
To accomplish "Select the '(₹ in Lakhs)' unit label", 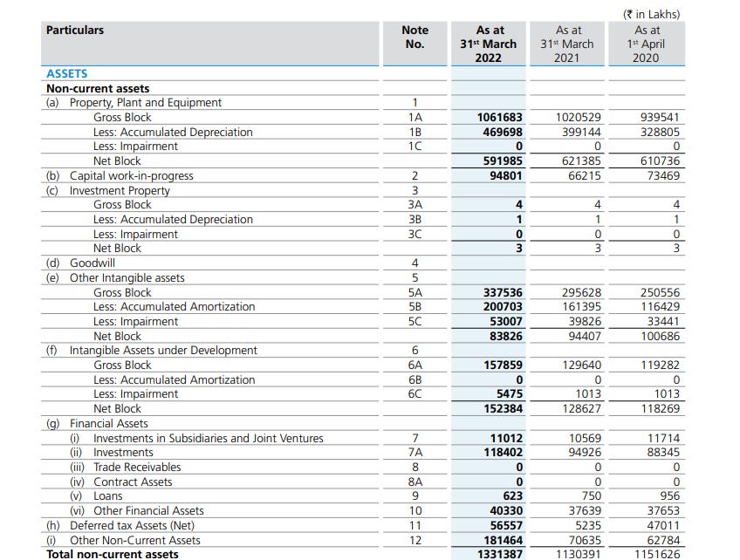I will tap(651, 14).
